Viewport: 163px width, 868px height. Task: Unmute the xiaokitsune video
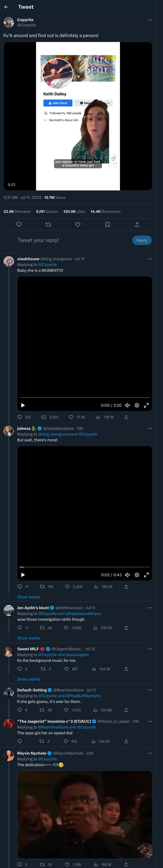point(127,405)
